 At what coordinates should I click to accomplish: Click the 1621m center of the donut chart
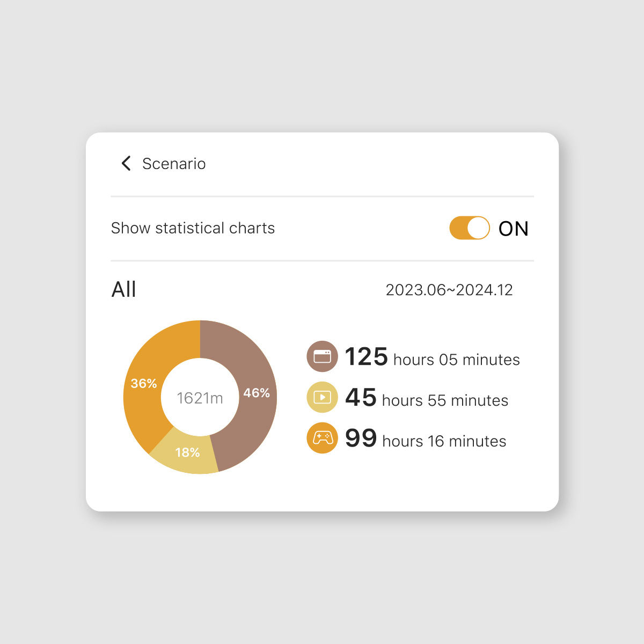click(200, 397)
